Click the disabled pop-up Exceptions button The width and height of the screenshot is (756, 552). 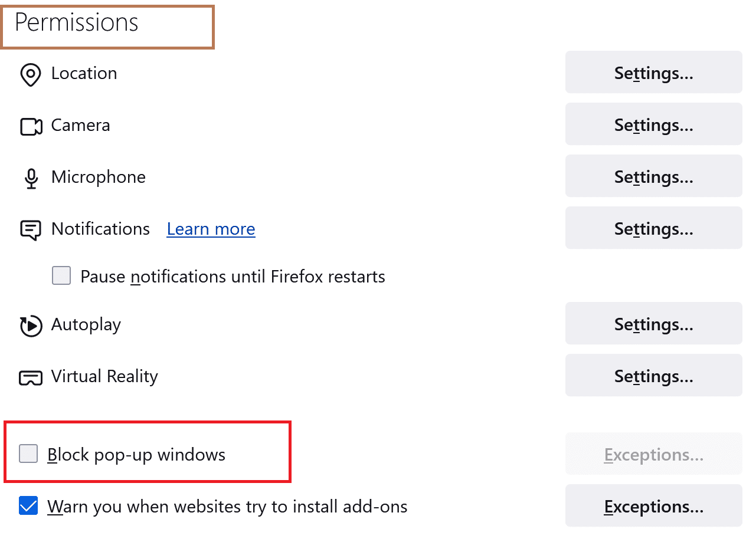653,454
